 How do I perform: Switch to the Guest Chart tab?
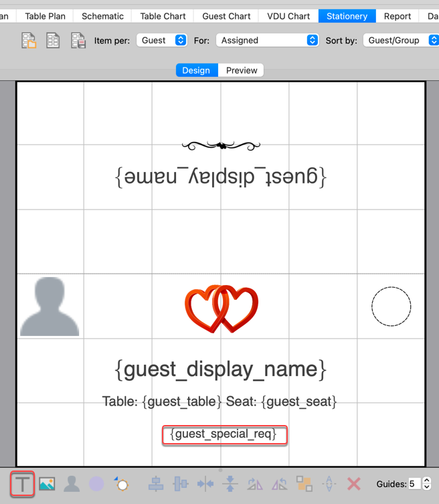pos(226,16)
